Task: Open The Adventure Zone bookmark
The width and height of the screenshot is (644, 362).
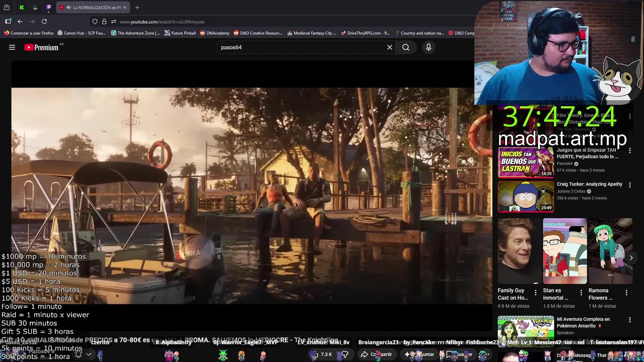Action: tap(135, 33)
